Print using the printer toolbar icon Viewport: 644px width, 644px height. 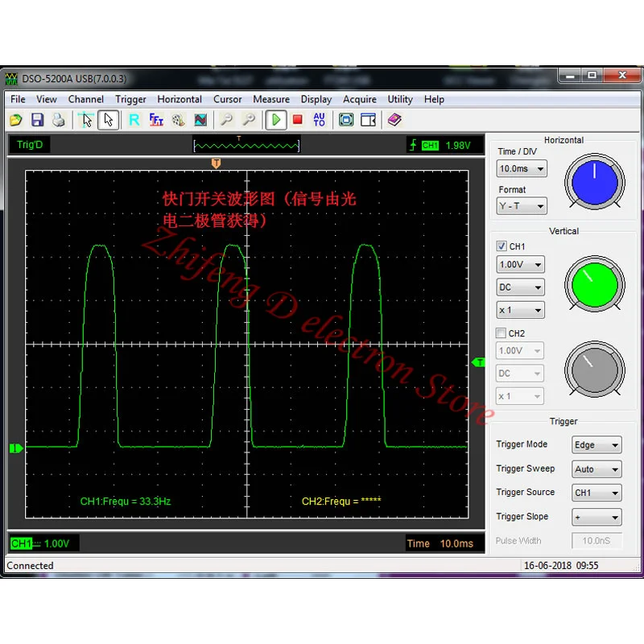tap(58, 120)
